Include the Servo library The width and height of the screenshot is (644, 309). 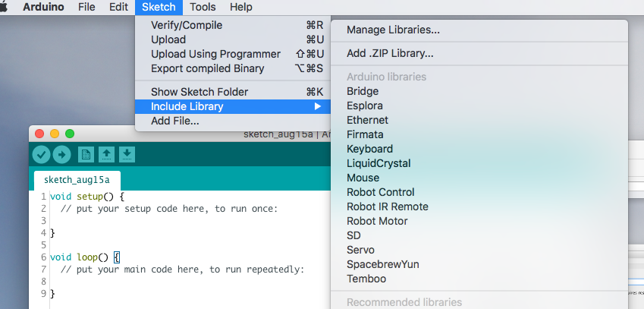(479, 250)
